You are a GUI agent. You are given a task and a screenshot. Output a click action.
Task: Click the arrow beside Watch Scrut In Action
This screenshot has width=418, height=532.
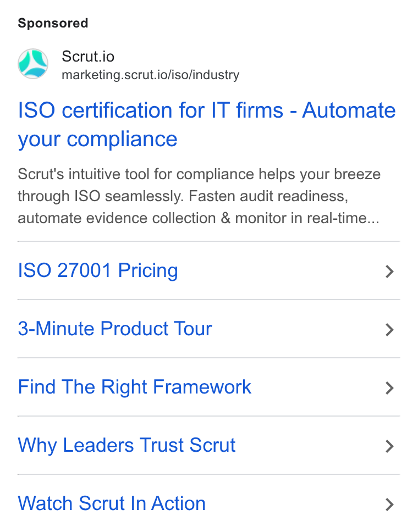coord(389,505)
